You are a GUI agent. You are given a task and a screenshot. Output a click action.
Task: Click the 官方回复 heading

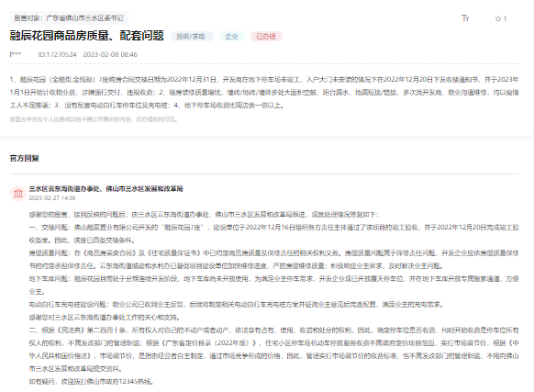point(24,158)
